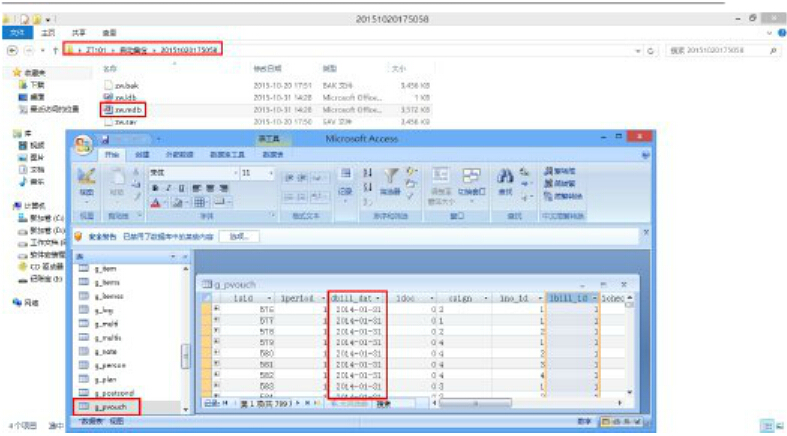Screen dimensions: 787x436
Task: Click the Name column header in Explorer
Action: point(110,68)
